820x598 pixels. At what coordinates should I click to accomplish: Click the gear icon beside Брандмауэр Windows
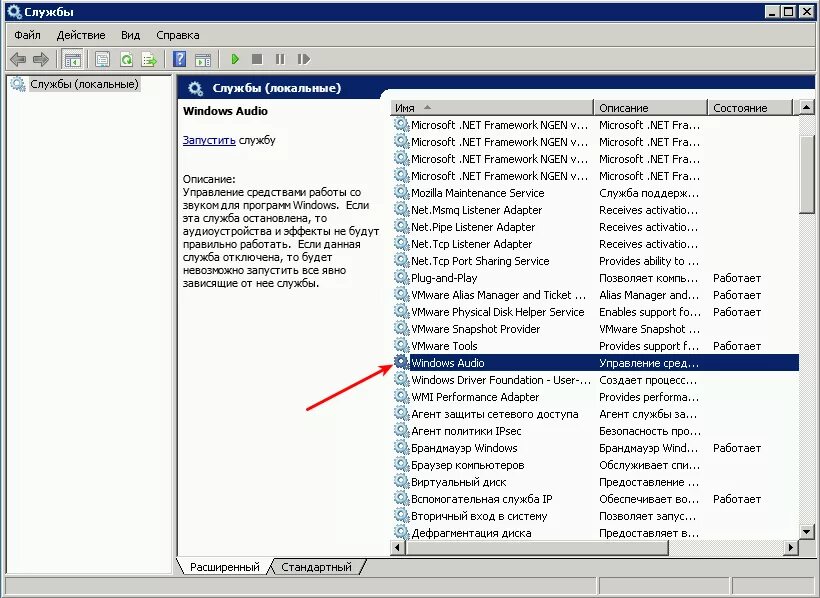pos(401,447)
